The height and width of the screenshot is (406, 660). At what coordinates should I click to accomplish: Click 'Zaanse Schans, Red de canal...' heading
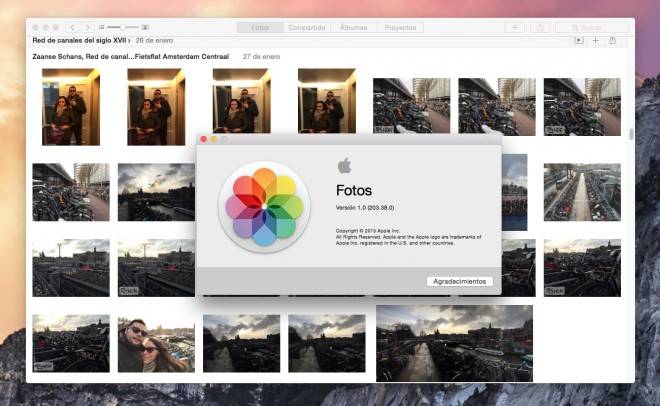coord(130,56)
